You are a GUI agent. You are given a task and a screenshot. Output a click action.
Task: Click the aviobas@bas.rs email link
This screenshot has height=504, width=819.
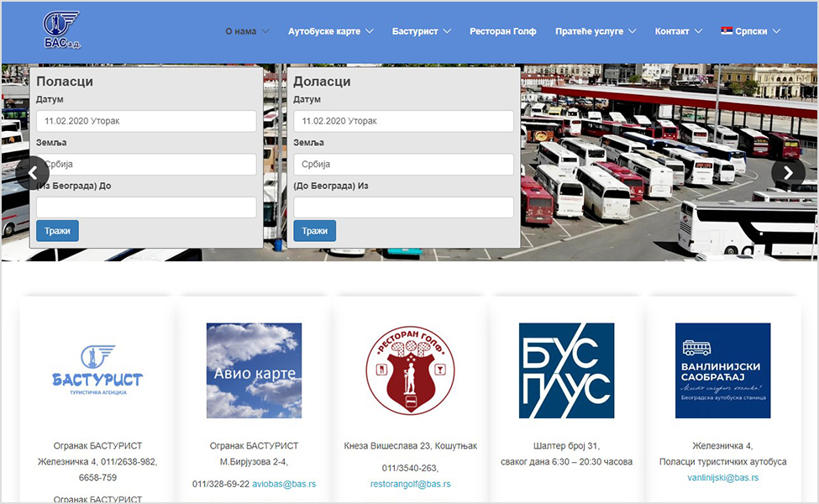click(284, 484)
